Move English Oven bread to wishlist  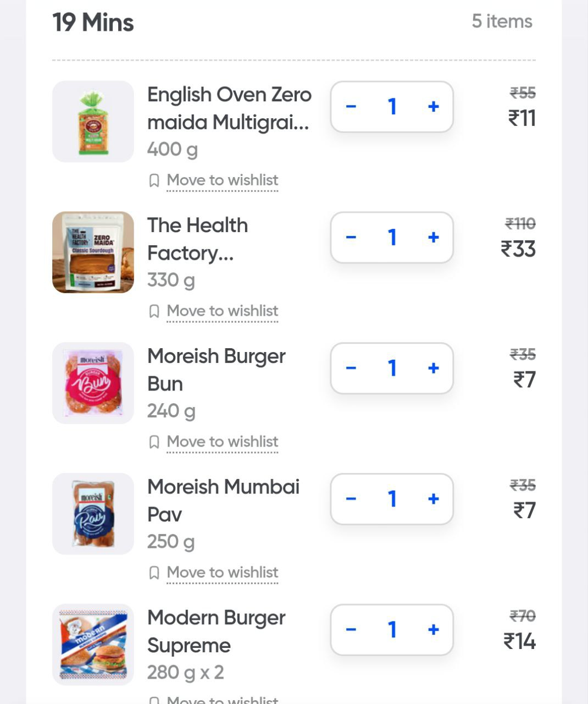tap(222, 180)
